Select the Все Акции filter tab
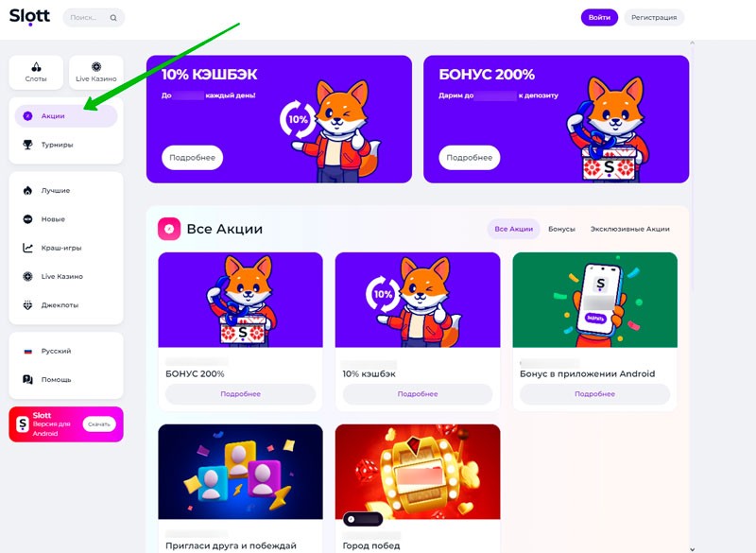The height and width of the screenshot is (553, 756). click(x=513, y=229)
